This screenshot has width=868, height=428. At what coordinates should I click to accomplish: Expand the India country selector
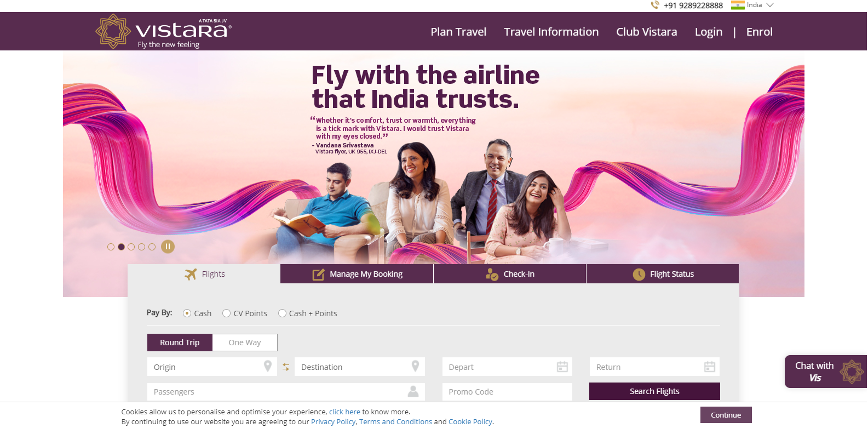pos(752,5)
